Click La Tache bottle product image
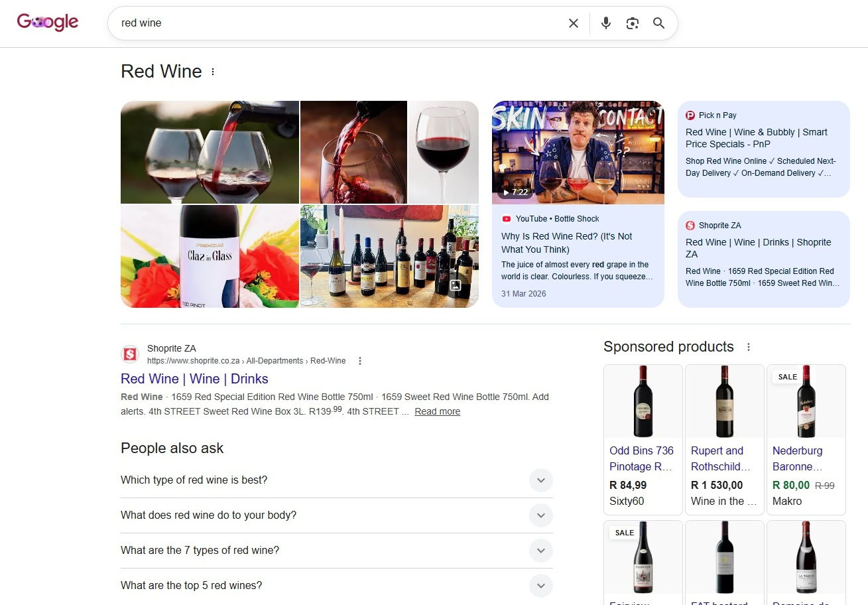The image size is (868, 605). coord(806,557)
